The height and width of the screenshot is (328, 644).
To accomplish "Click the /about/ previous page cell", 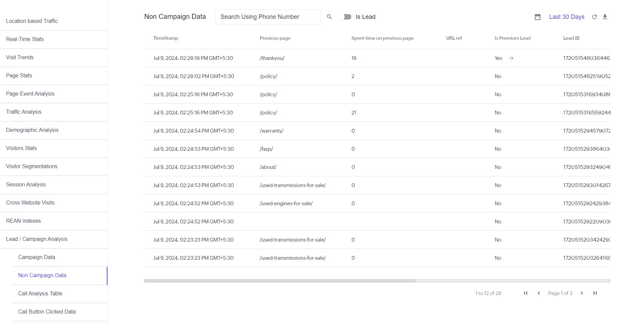I will tap(268, 167).
